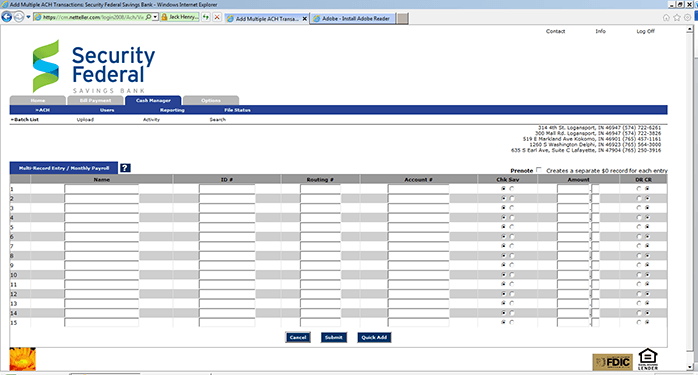Screen dimensions: 698x375
Task: Select Chk radio button in row 3
Action: (x=503, y=208)
